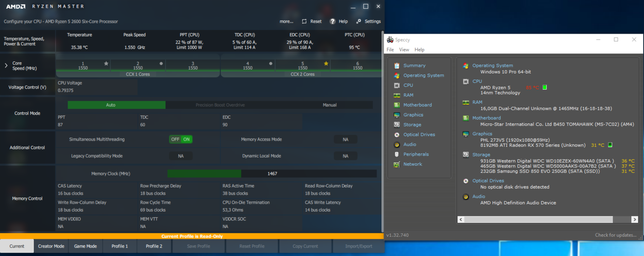Screen dimensions: 644x256
Task: Click the dot marker on core 2
Action: pyautogui.click(x=161, y=63)
